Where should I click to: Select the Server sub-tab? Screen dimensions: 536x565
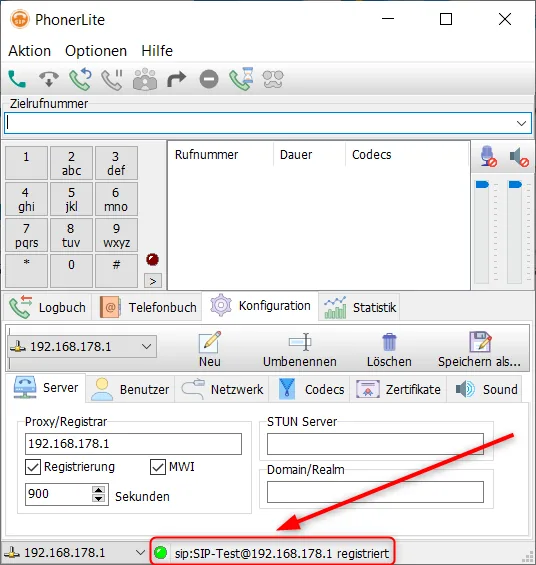point(46,388)
